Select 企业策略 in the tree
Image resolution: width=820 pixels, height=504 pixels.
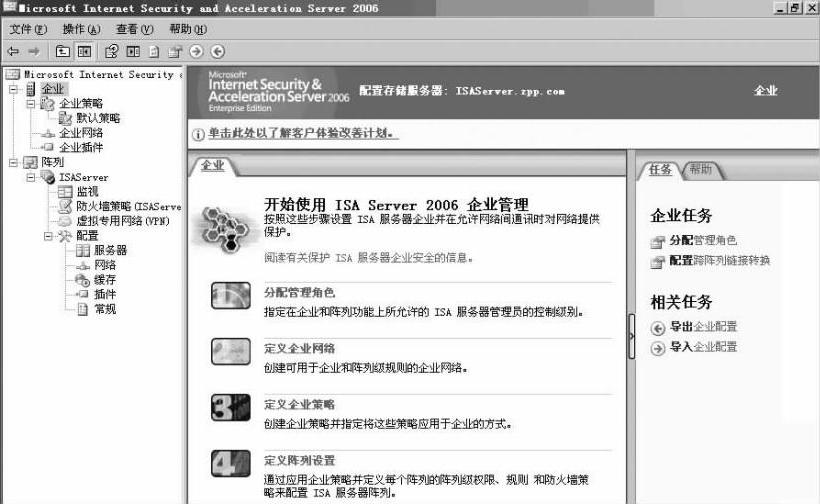coord(81,104)
